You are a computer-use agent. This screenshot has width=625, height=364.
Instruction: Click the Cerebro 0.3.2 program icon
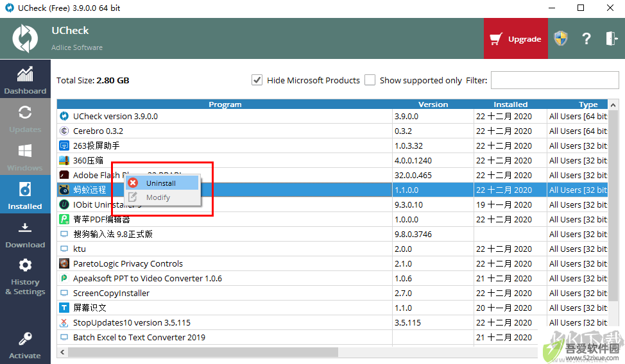tap(64, 131)
